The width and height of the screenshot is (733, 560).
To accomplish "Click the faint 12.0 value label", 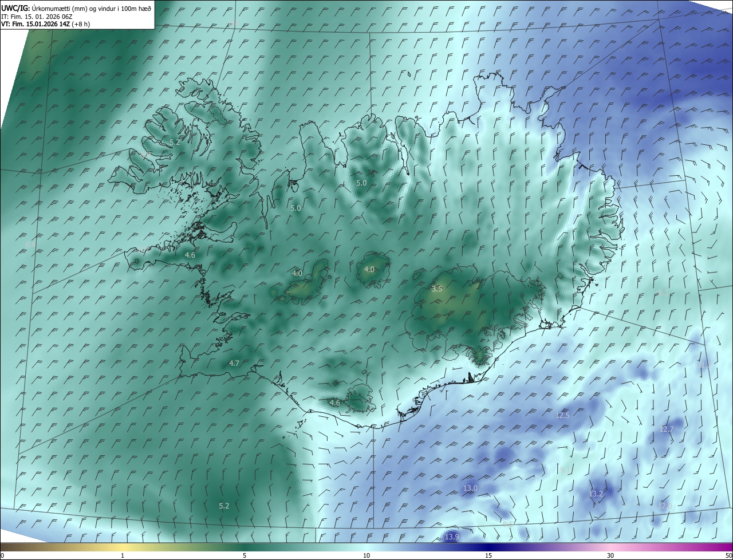I will (x=665, y=506).
